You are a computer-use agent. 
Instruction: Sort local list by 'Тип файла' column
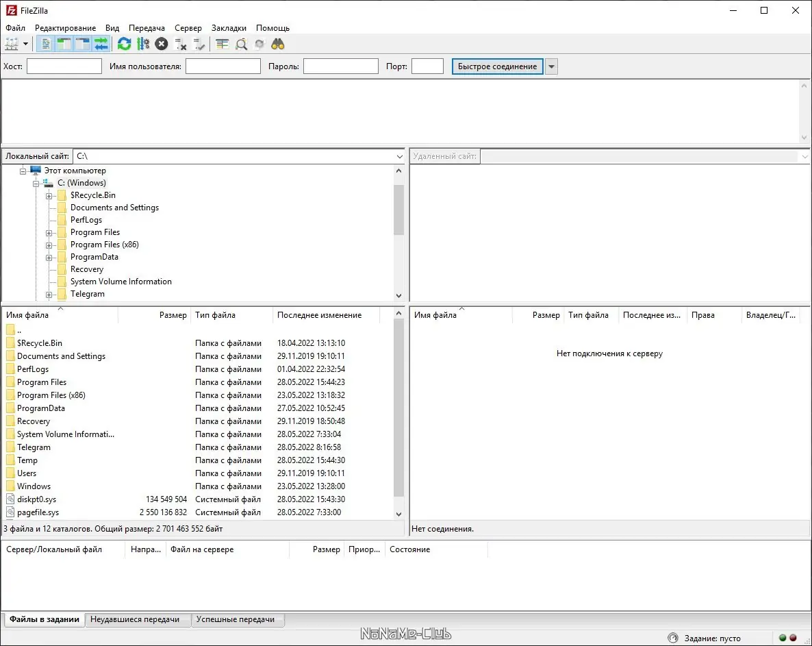point(231,315)
